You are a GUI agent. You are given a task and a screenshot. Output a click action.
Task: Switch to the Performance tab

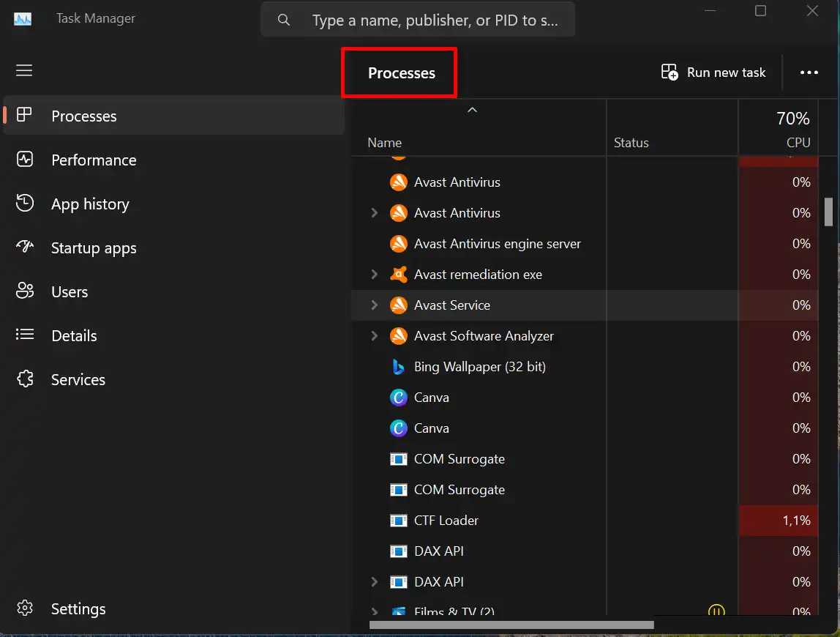tap(173, 160)
